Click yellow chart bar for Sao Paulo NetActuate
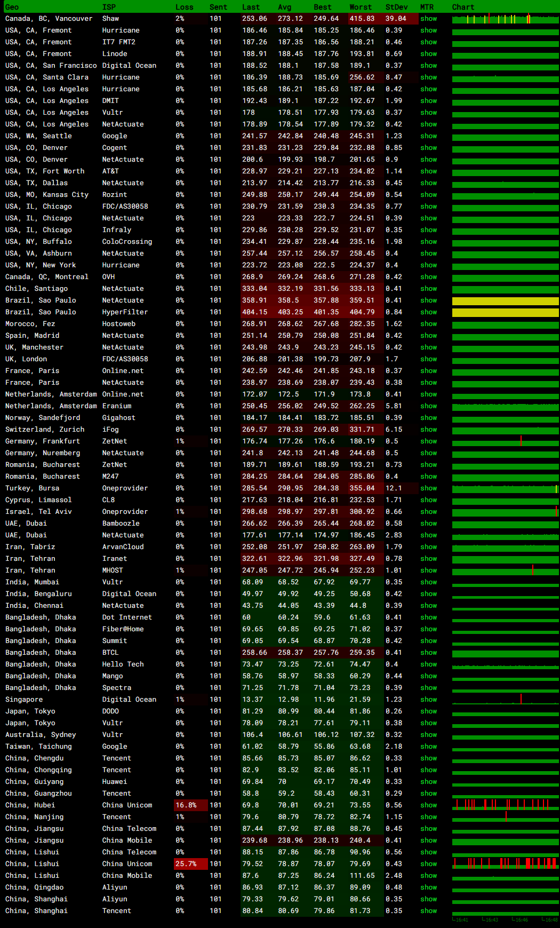560x928 pixels. click(505, 301)
